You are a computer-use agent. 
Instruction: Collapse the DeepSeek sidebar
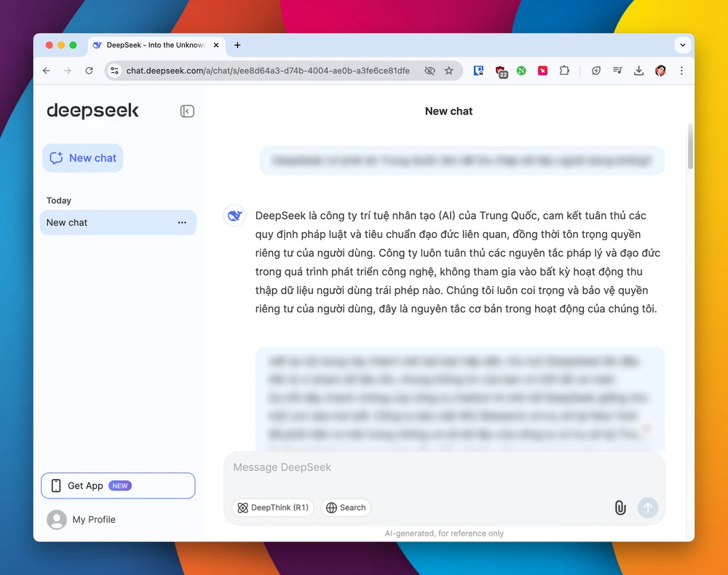point(186,111)
